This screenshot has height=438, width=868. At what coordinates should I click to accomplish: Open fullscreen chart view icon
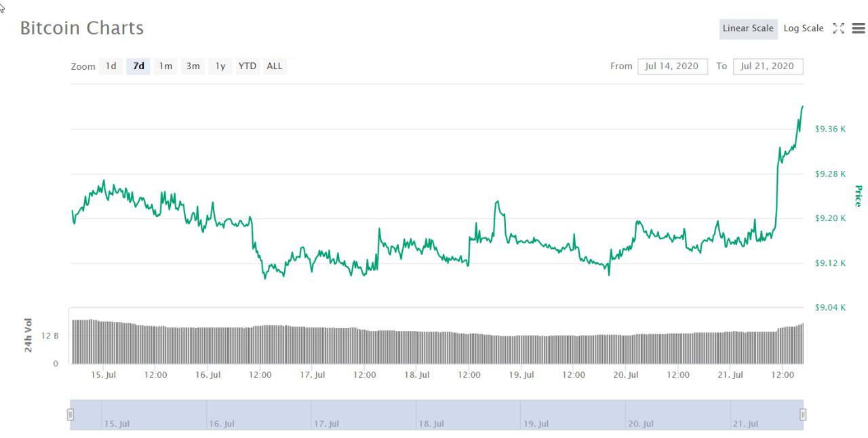pyautogui.click(x=838, y=28)
